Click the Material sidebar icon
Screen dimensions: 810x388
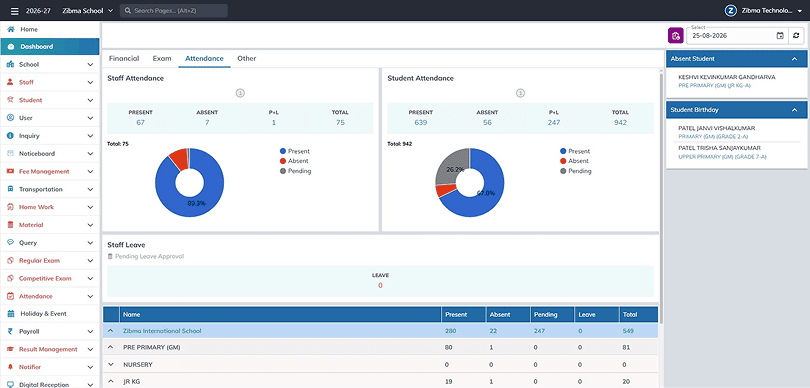pyautogui.click(x=10, y=225)
